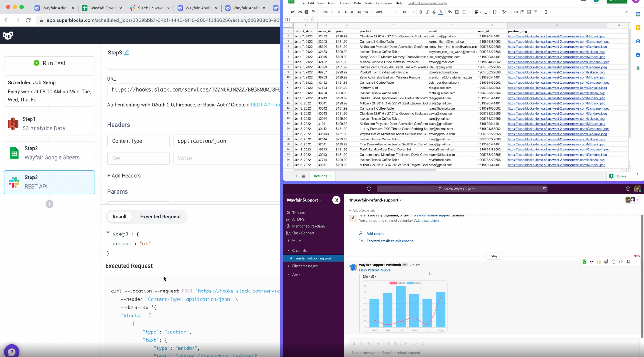Click the reply in thread icon

pyautogui.click(x=613, y=262)
